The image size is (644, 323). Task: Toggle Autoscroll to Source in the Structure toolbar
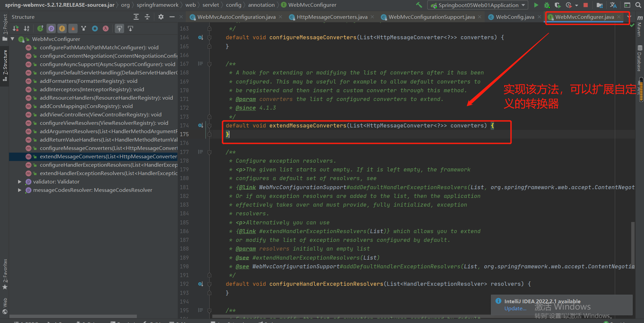click(x=119, y=29)
